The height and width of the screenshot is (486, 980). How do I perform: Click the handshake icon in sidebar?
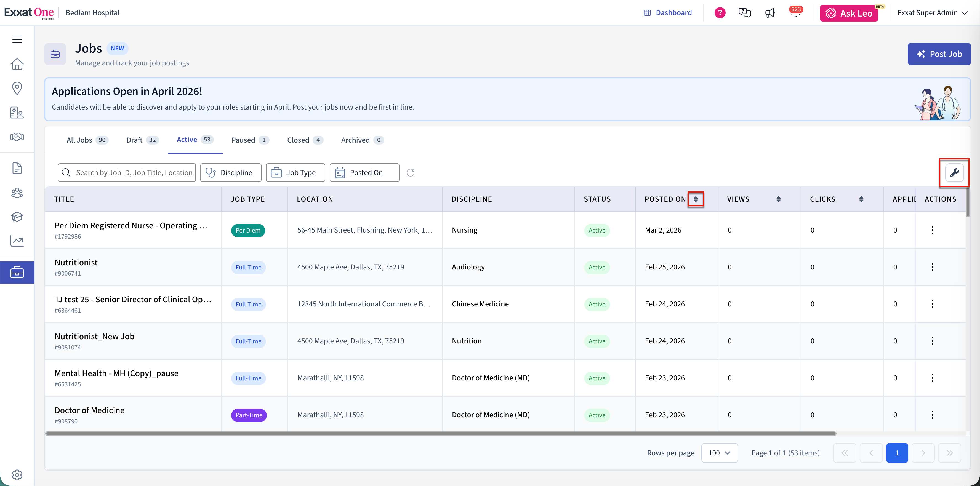(17, 137)
